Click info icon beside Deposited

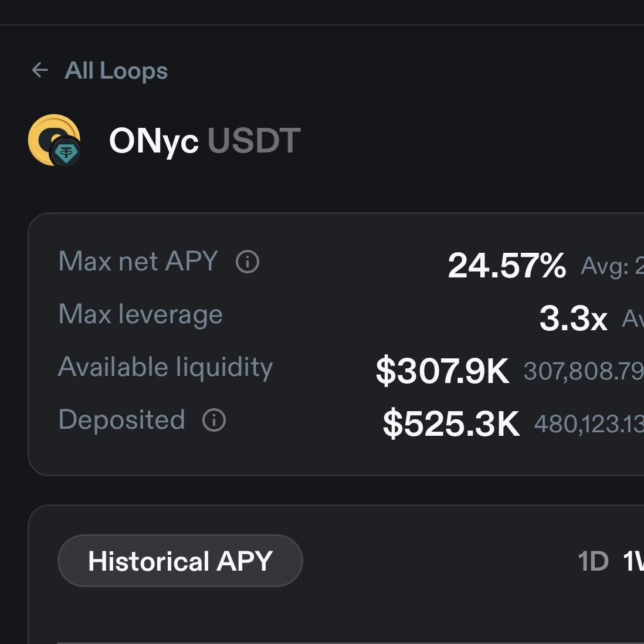(213, 420)
